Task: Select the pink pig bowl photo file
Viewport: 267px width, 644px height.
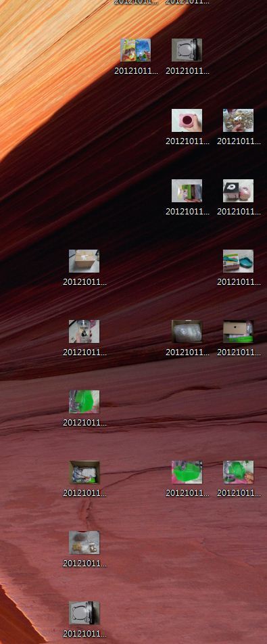Action: point(187,120)
